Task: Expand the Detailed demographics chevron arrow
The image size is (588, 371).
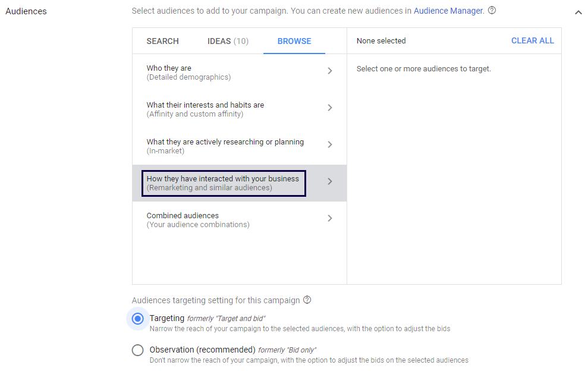Action: (330, 71)
